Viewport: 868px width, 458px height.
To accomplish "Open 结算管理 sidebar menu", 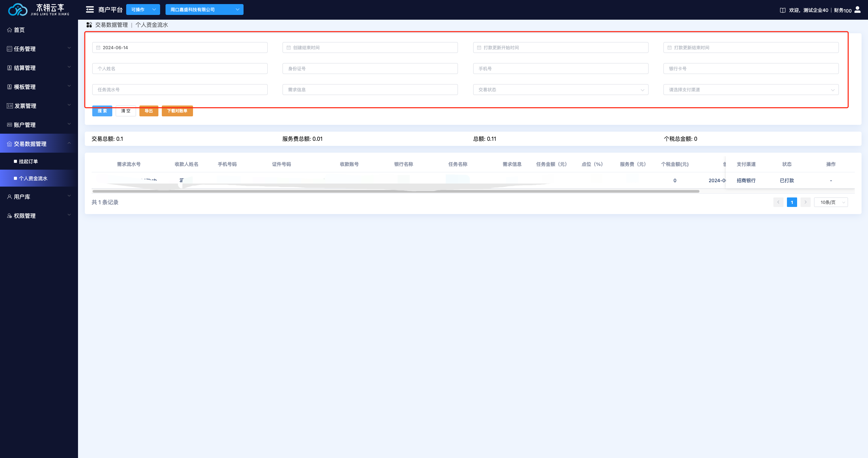I will tap(39, 68).
